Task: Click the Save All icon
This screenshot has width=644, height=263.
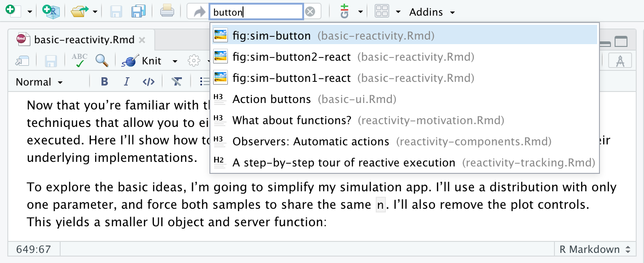Action: (x=138, y=11)
